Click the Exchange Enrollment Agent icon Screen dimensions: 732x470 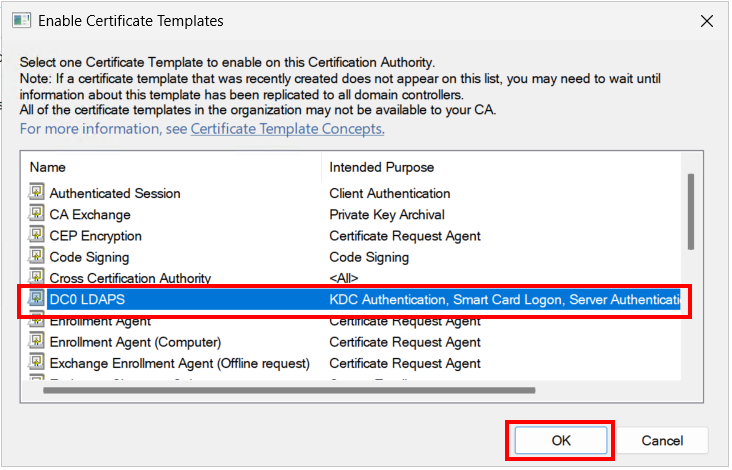coord(36,363)
